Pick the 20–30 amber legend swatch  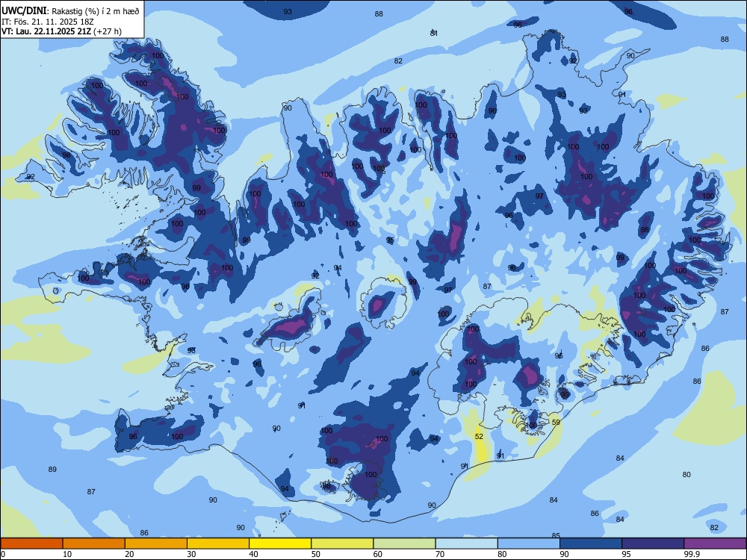pyautogui.click(x=156, y=544)
